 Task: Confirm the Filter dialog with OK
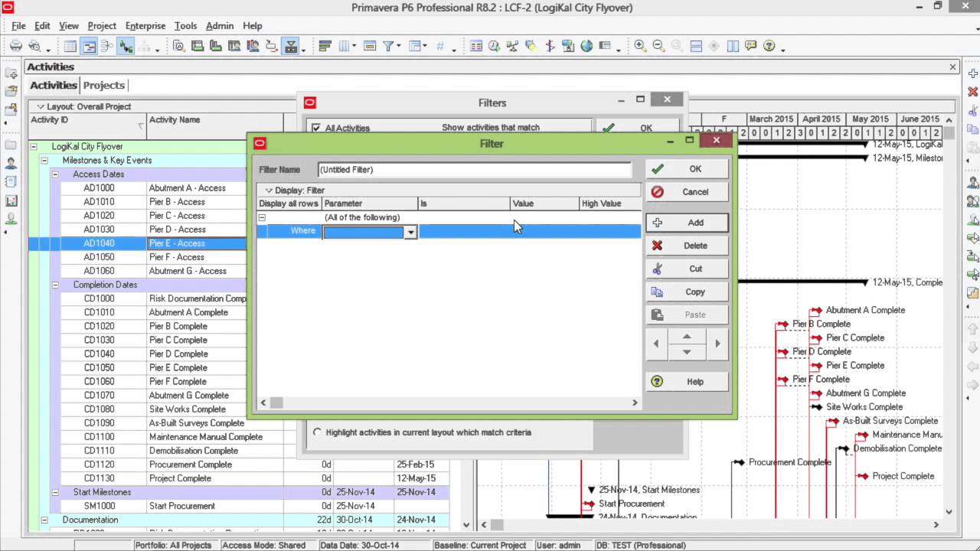tap(687, 169)
